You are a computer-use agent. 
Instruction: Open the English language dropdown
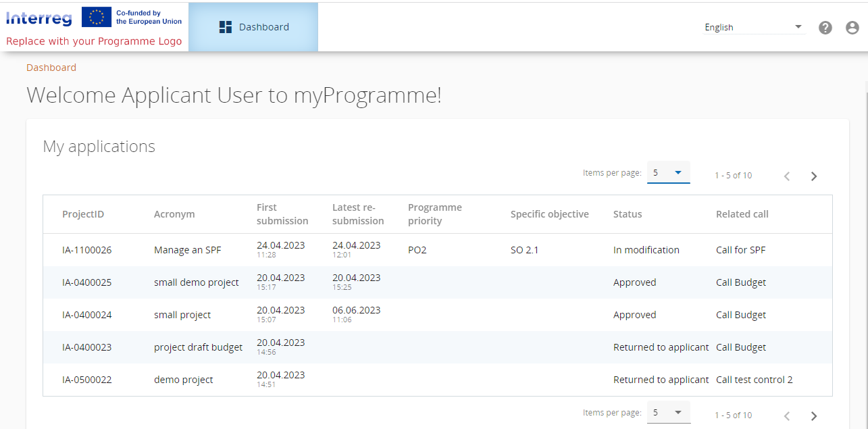[x=753, y=28]
